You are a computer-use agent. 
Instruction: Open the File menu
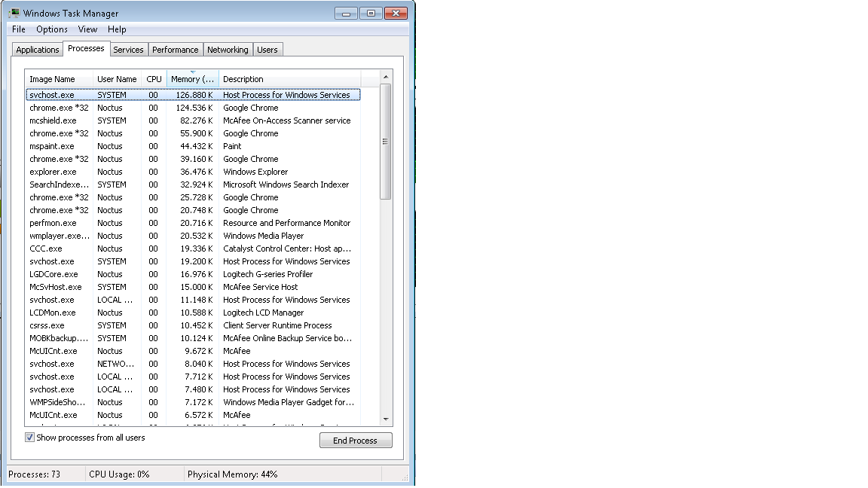(19, 29)
